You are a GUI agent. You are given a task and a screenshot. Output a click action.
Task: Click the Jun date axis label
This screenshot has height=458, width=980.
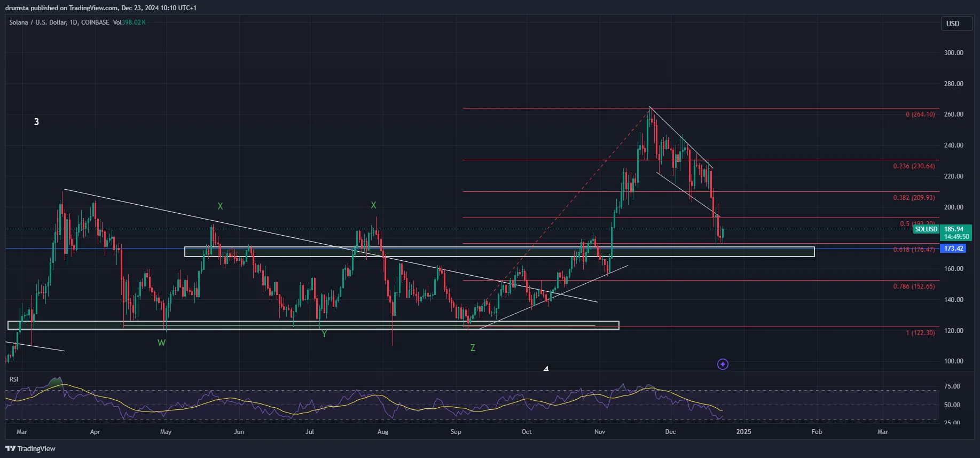point(239,432)
